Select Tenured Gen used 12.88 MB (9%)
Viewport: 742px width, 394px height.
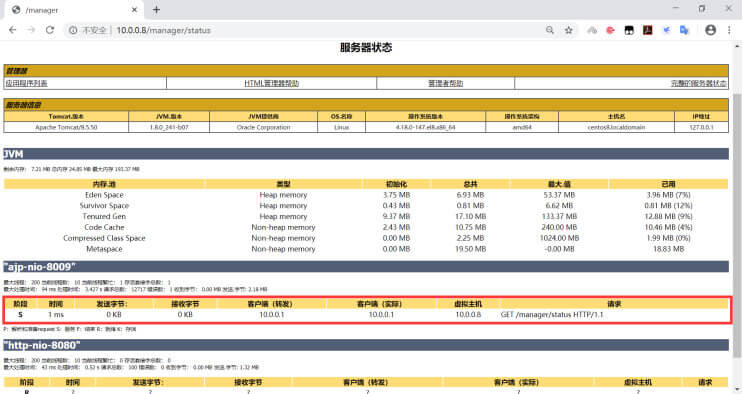[668, 217]
